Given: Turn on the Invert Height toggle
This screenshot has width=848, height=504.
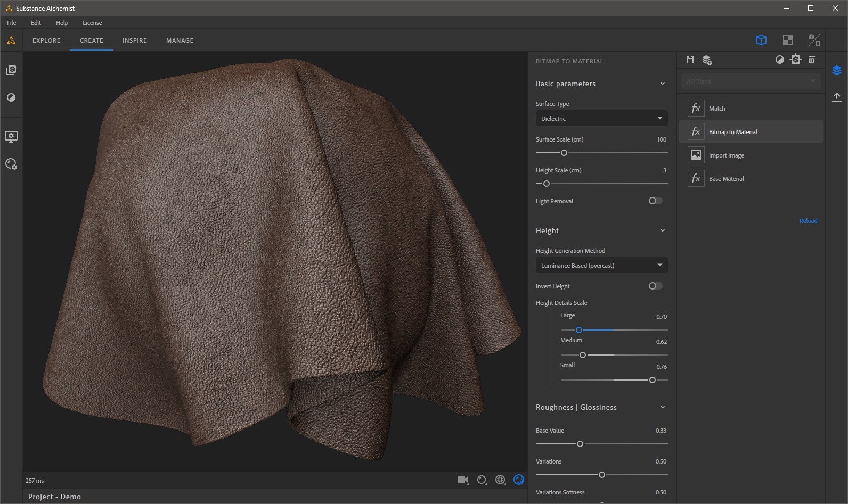Looking at the screenshot, I should click(x=655, y=286).
